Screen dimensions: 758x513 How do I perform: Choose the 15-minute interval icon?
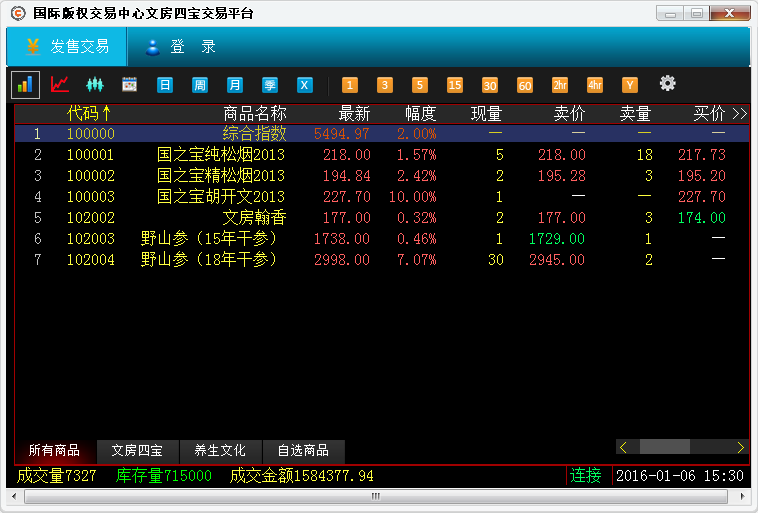tap(455, 85)
